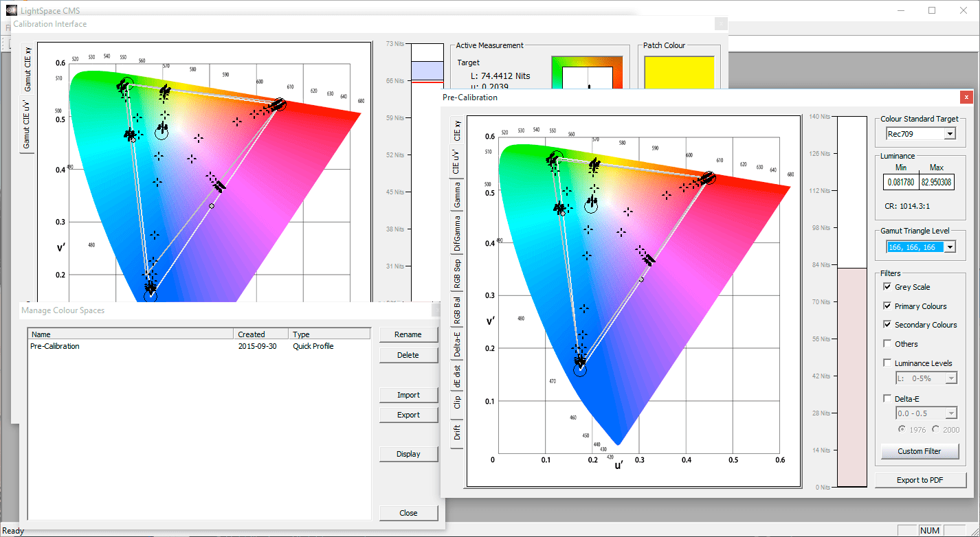
Task: Click the L: 74.4412 Nits target value
Action: tap(500, 76)
